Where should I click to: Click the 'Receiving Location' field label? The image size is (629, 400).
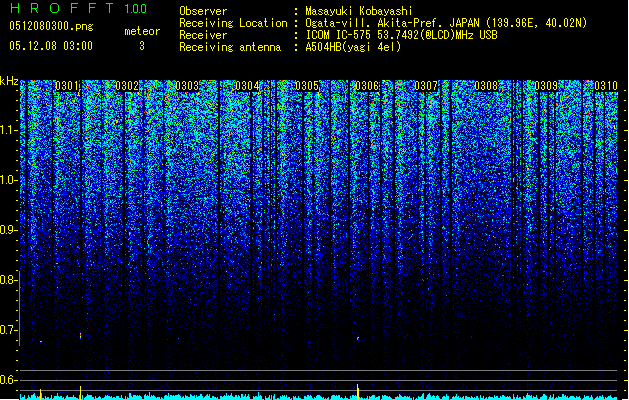click(x=233, y=23)
